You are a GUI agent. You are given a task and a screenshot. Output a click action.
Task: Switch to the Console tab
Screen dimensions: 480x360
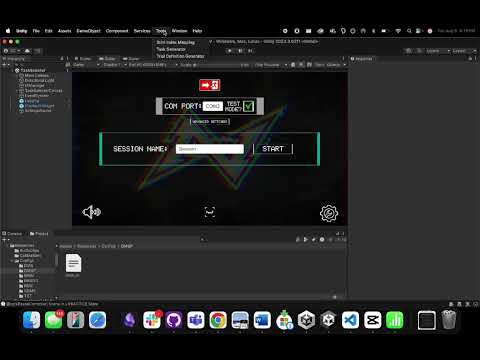coord(12,234)
